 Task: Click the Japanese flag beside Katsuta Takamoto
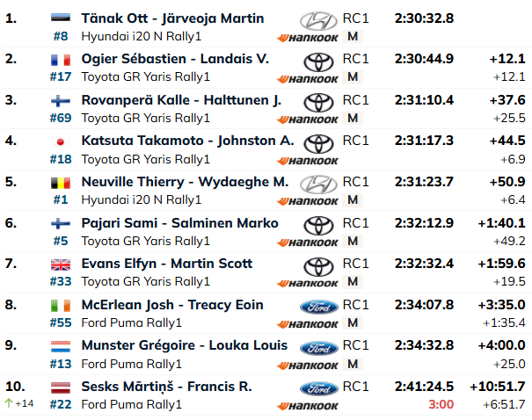click(x=61, y=141)
